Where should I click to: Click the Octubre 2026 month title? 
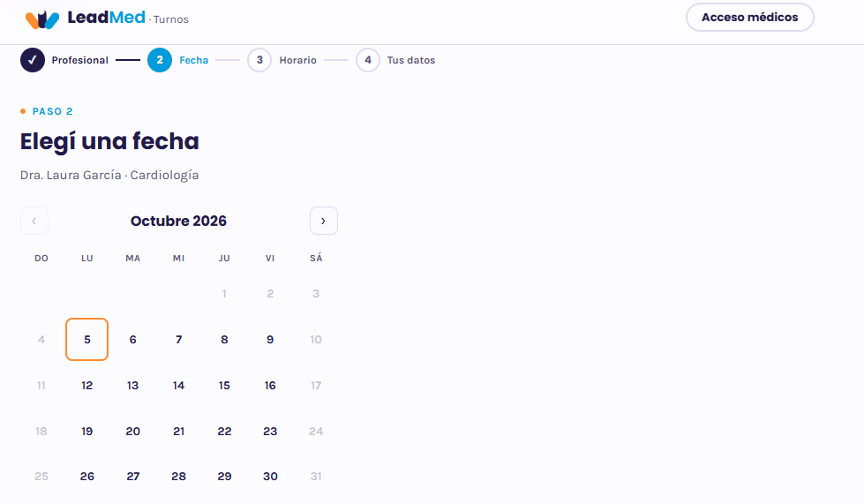click(x=178, y=221)
